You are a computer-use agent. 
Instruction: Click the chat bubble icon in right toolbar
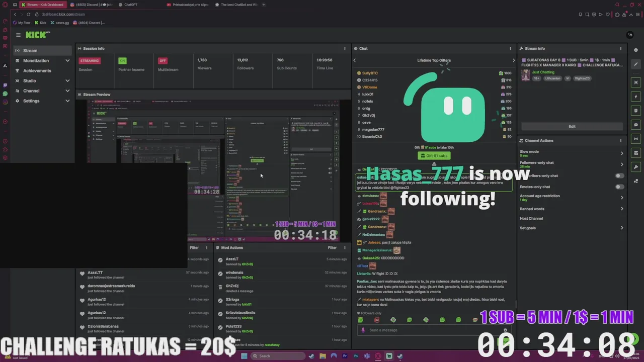636,125
